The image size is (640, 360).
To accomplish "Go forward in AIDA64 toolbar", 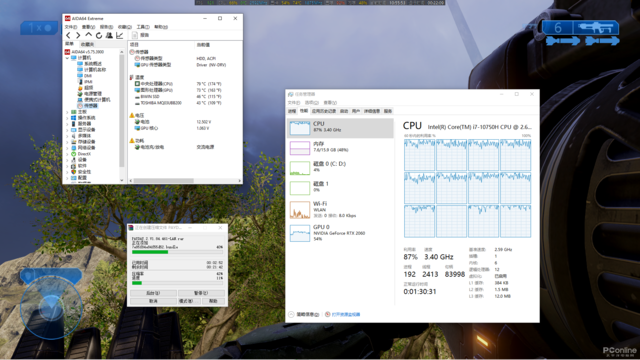I will point(78,36).
